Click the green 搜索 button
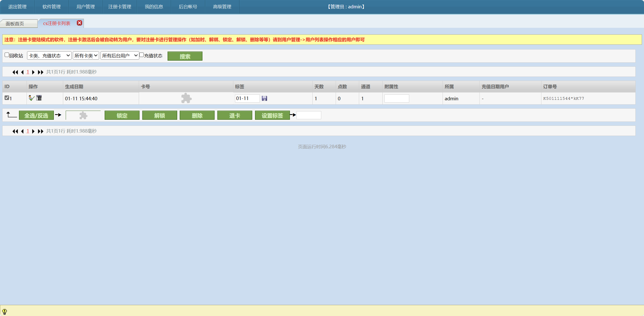Screen dimensions: 644x316 click(185, 56)
